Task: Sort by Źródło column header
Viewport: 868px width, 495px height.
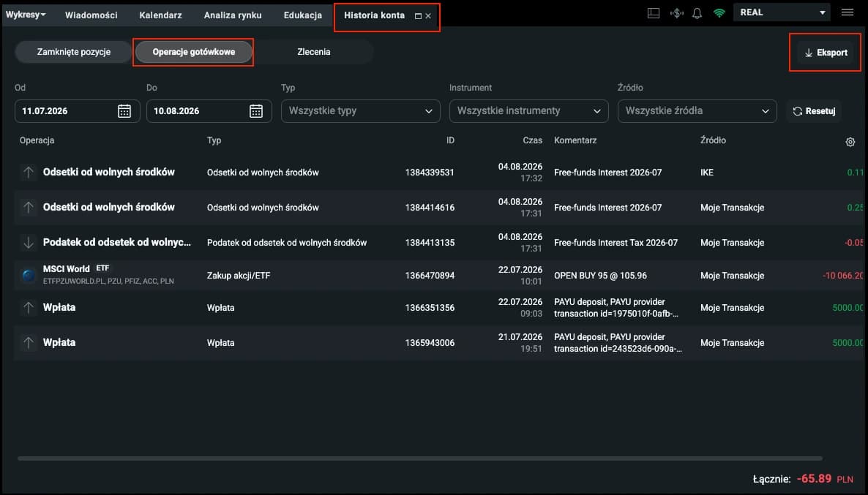Action: (x=713, y=140)
